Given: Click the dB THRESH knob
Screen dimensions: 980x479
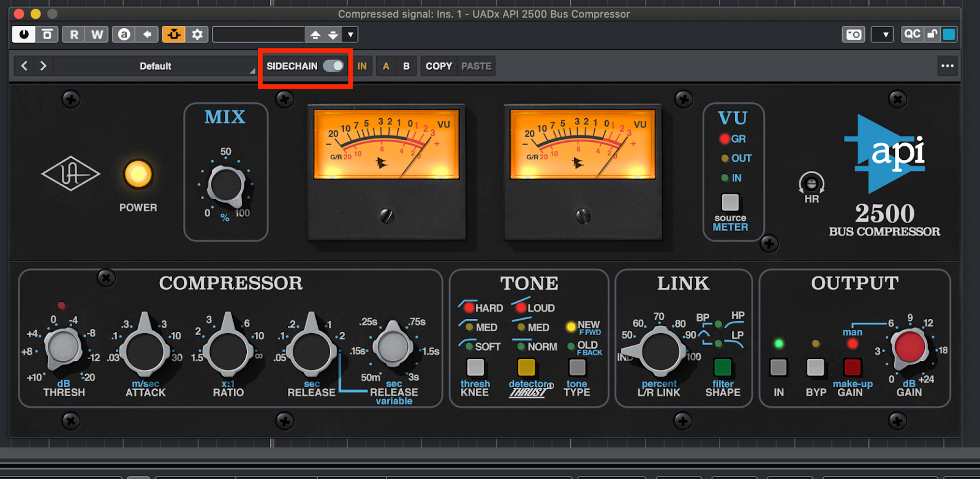Looking at the screenshot, I should point(64,347).
